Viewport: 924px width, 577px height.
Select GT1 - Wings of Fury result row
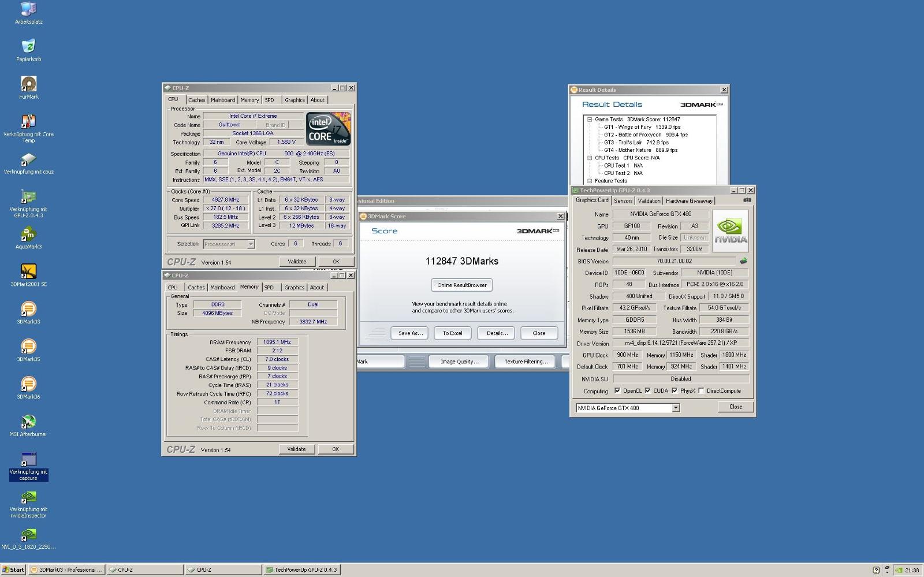(x=642, y=127)
